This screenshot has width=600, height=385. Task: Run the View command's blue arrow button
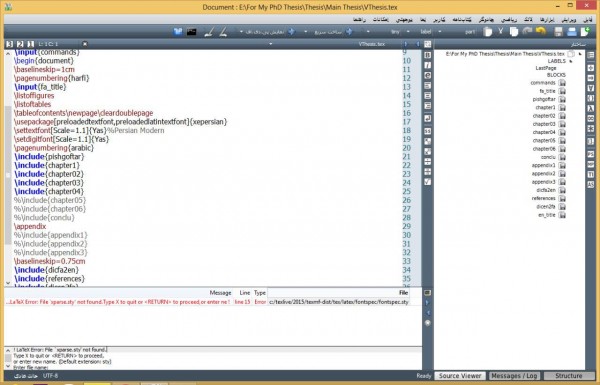[x=292, y=31]
